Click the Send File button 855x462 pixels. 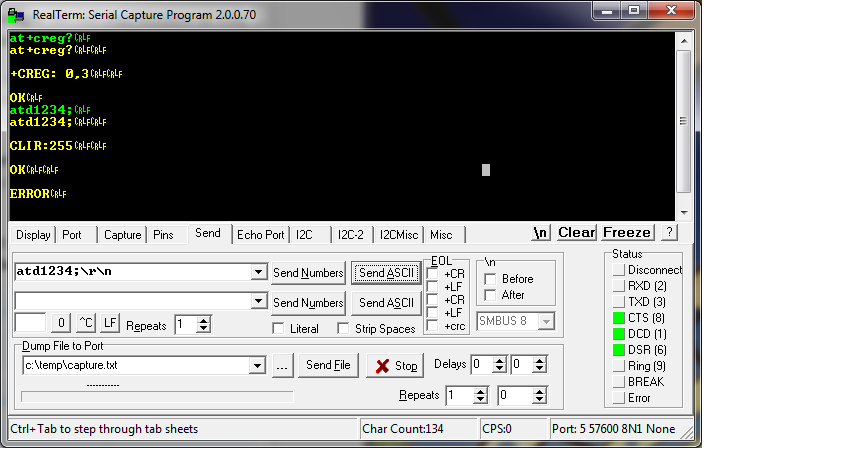coord(329,366)
